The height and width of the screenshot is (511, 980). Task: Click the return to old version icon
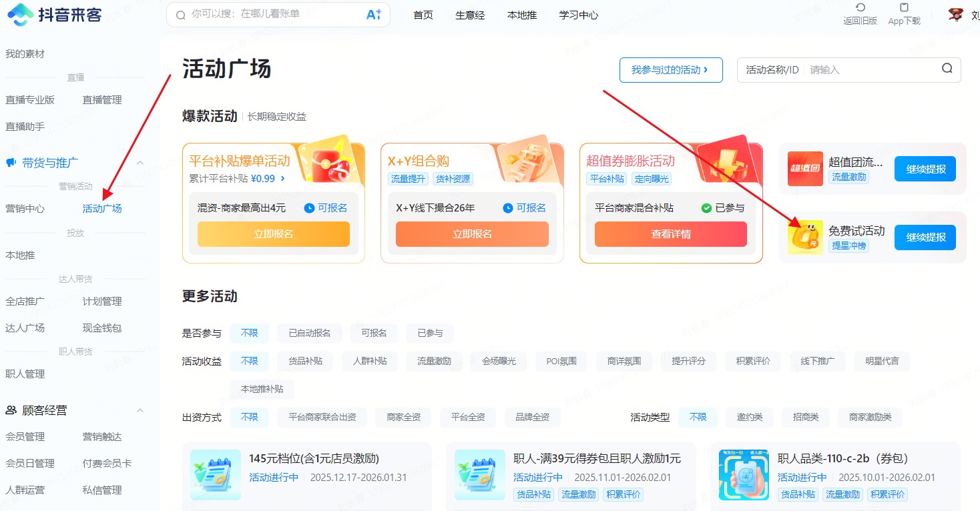[x=860, y=8]
